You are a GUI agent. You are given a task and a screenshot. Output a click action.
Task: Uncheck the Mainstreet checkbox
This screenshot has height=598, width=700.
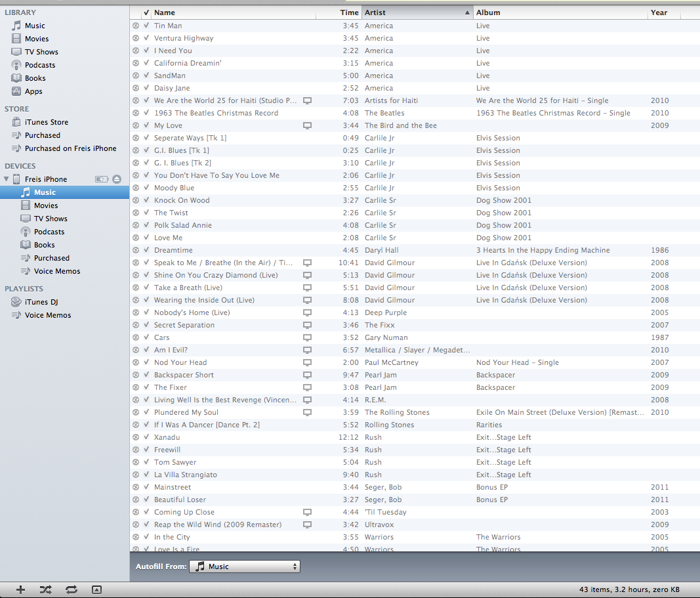tap(146, 487)
